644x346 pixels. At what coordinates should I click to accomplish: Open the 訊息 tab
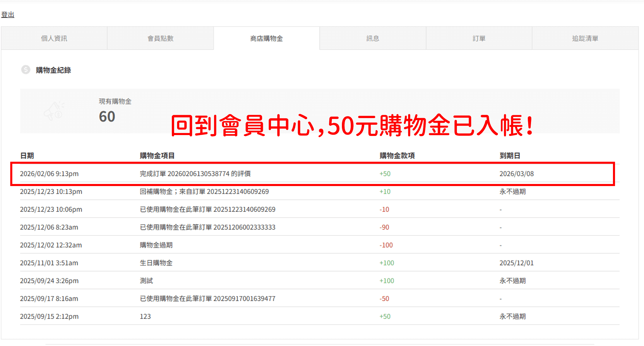pos(373,38)
